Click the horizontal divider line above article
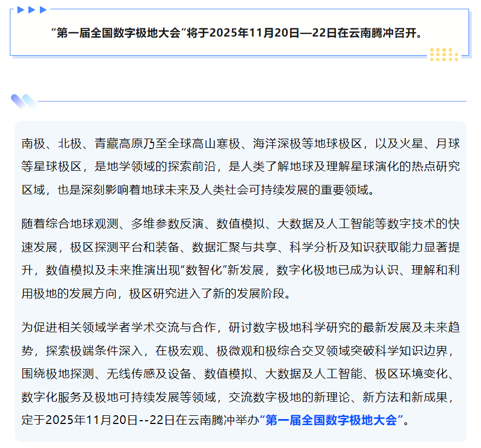 251,101
